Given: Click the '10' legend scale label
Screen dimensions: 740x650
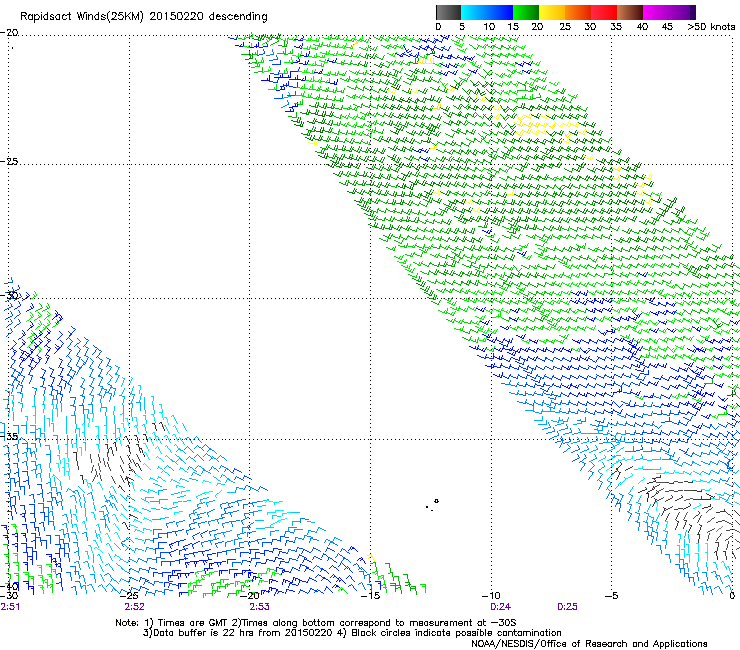Looking at the screenshot, I should [489, 26].
